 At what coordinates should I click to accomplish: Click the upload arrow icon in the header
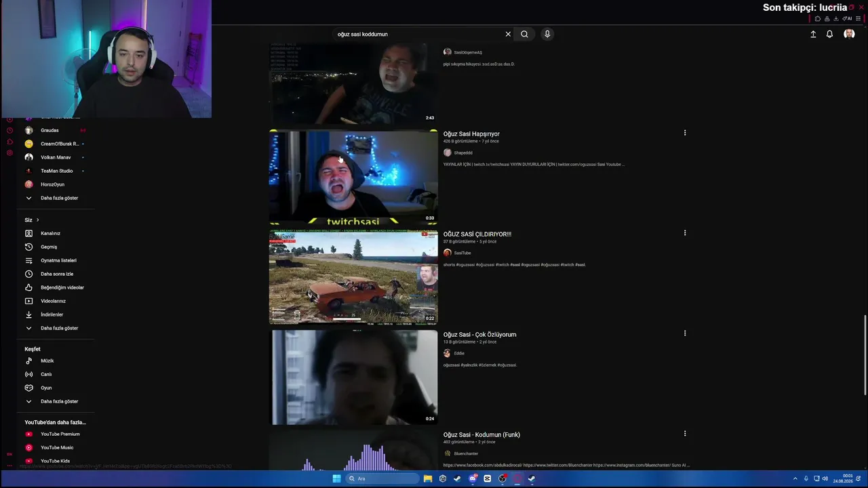[813, 34]
